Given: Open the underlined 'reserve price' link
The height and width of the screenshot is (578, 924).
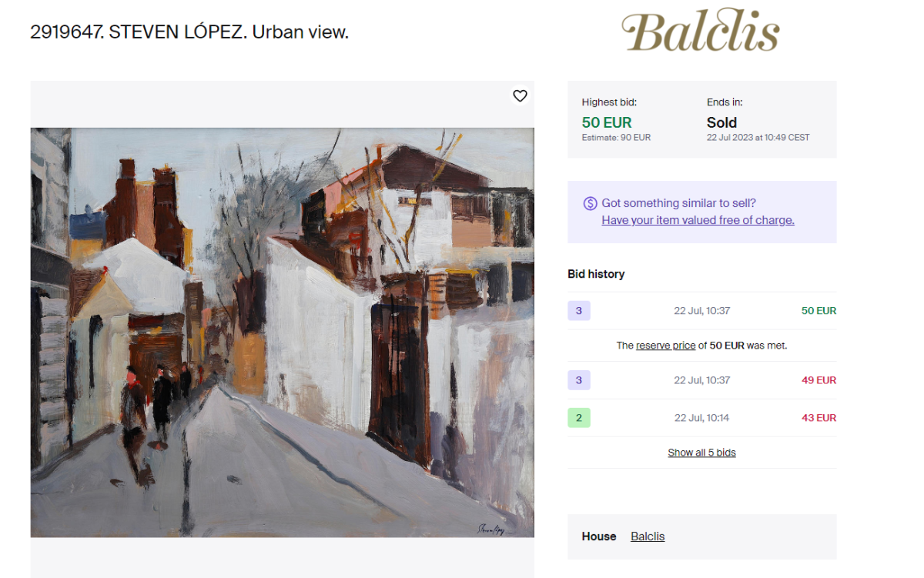Looking at the screenshot, I should coord(665,346).
